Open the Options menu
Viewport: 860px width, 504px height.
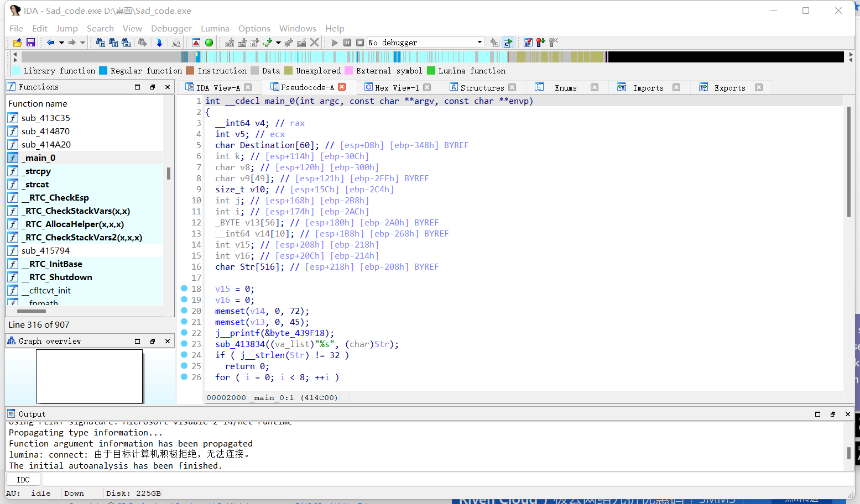254,28
